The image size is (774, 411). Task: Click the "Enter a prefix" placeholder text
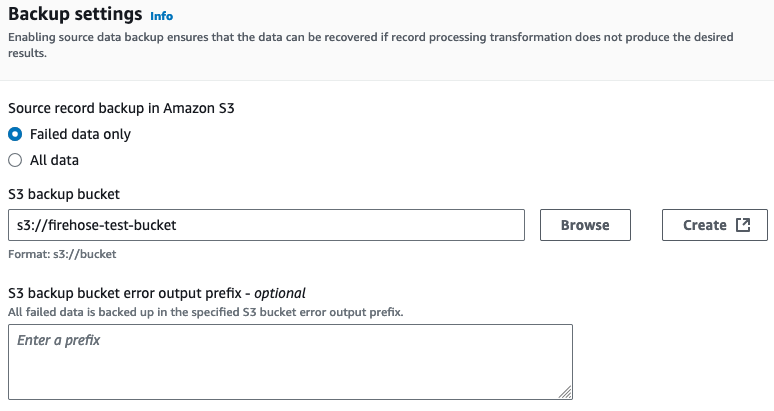click(59, 341)
